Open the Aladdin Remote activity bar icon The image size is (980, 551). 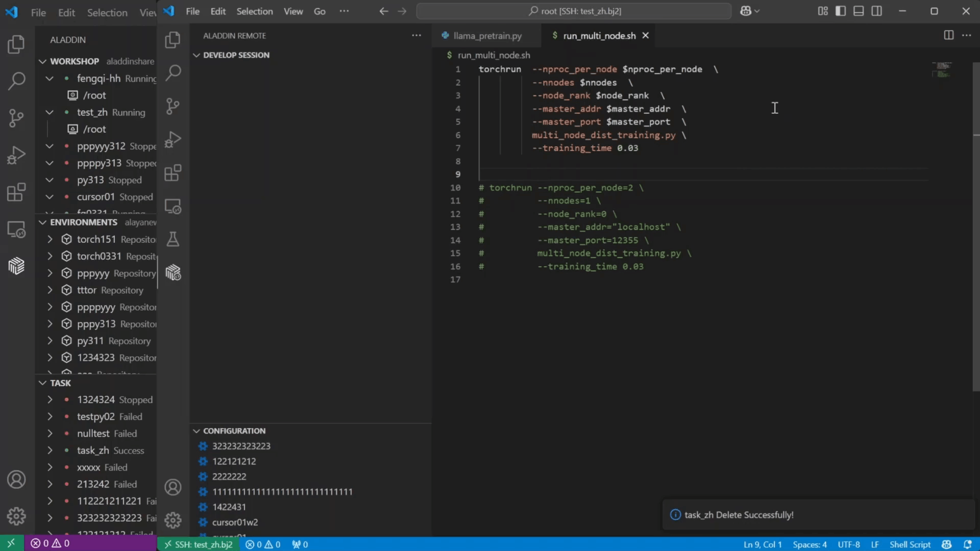pos(173,273)
